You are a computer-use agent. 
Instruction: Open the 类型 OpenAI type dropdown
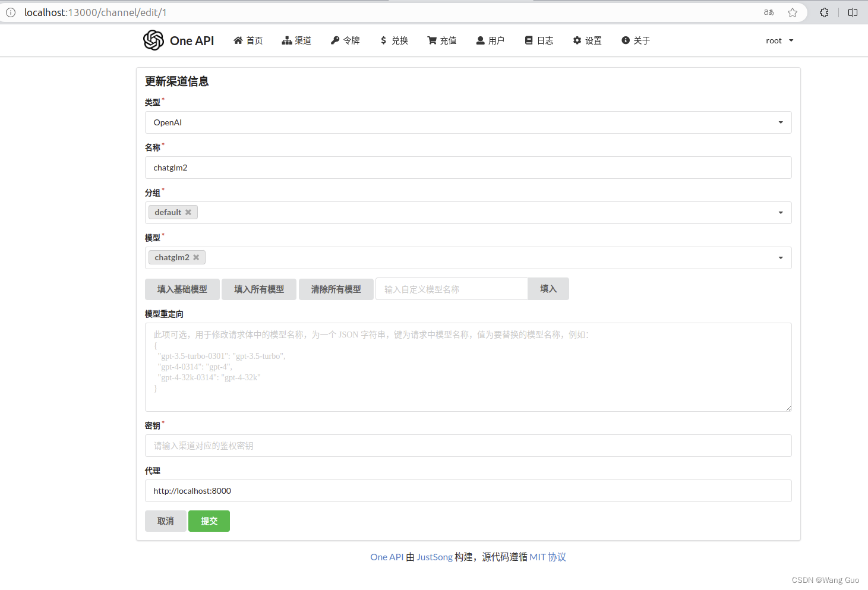pyautogui.click(x=468, y=122)
